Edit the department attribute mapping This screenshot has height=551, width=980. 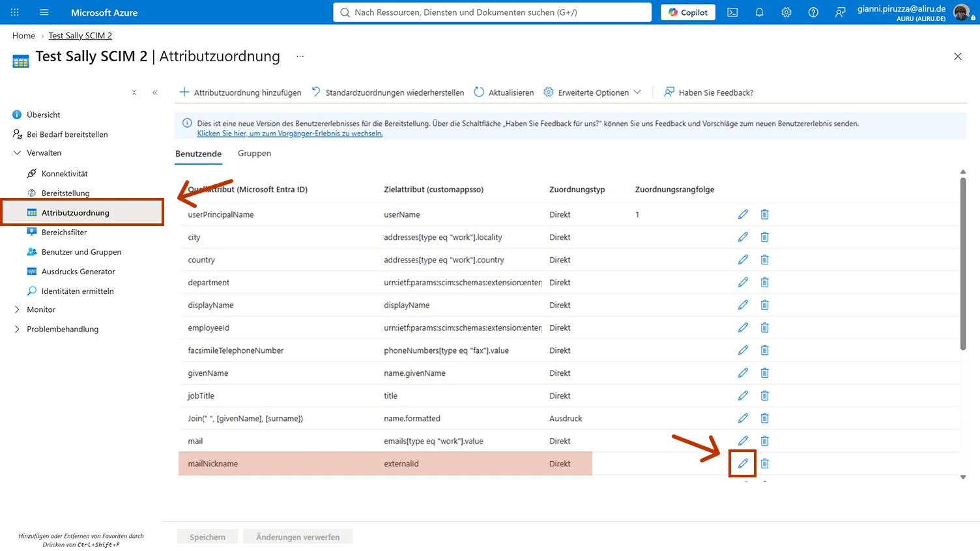(x=743, y=282)
